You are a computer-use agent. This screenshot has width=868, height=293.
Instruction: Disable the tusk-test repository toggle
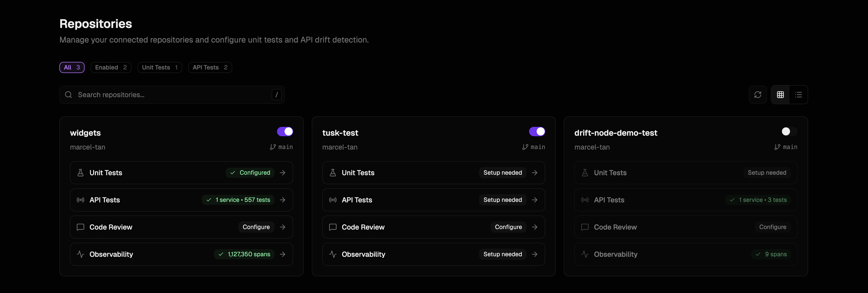coord(537,131)
